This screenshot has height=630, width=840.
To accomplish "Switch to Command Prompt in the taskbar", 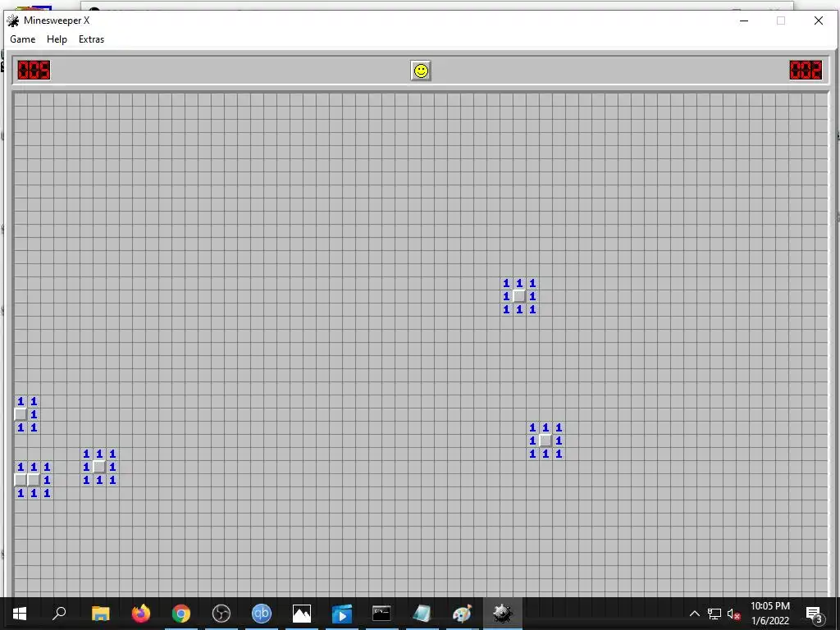I will coord(381,614).
